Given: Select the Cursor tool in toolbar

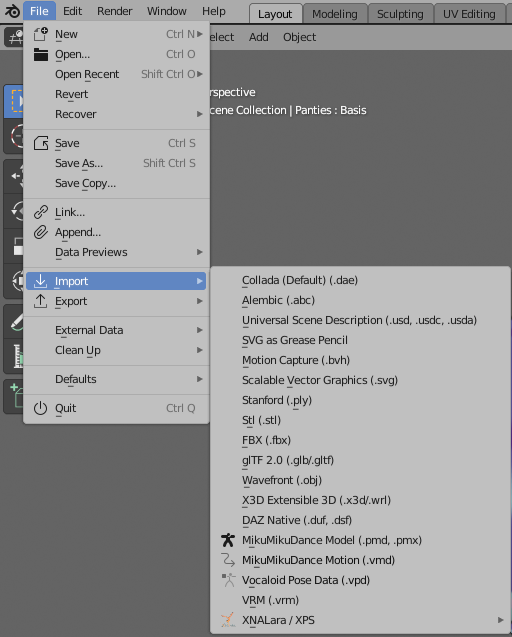Looking at the screenshot, I should point(13,136).
